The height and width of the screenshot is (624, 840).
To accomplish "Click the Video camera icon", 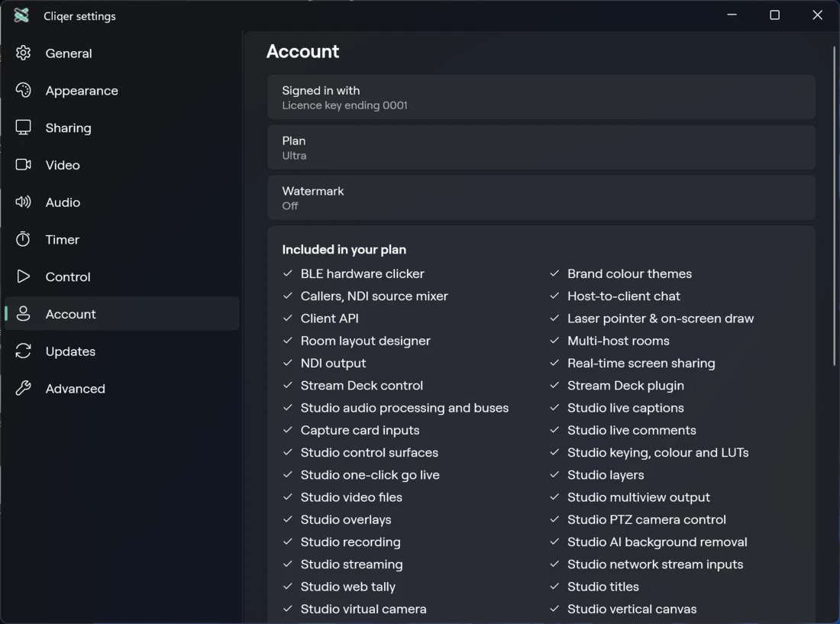I will [23, 164].
